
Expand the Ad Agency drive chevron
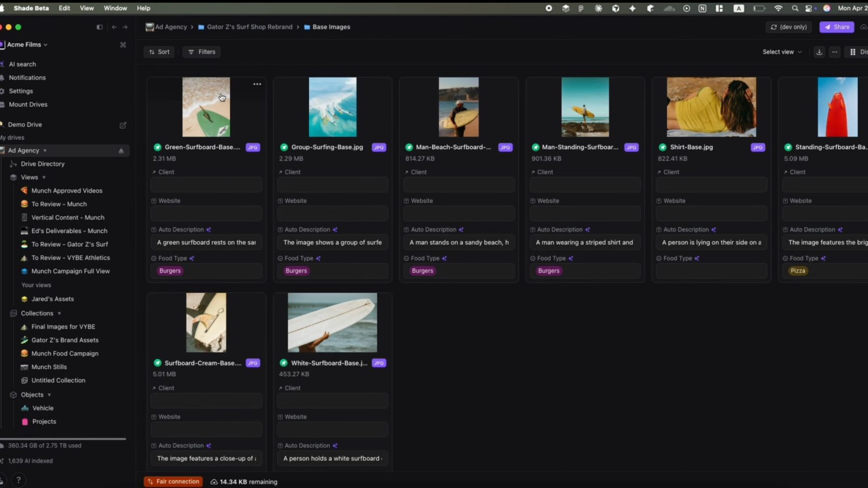coord(45,151)
